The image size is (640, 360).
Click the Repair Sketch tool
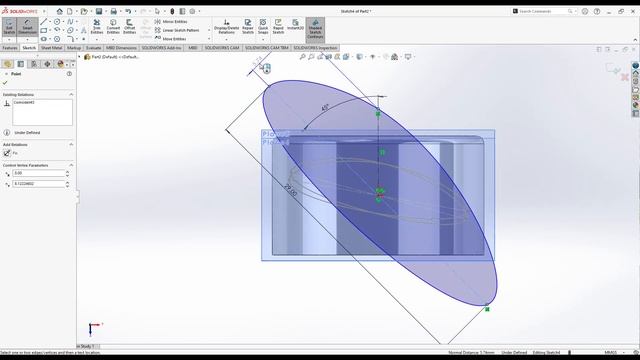[x=248, y=27]
